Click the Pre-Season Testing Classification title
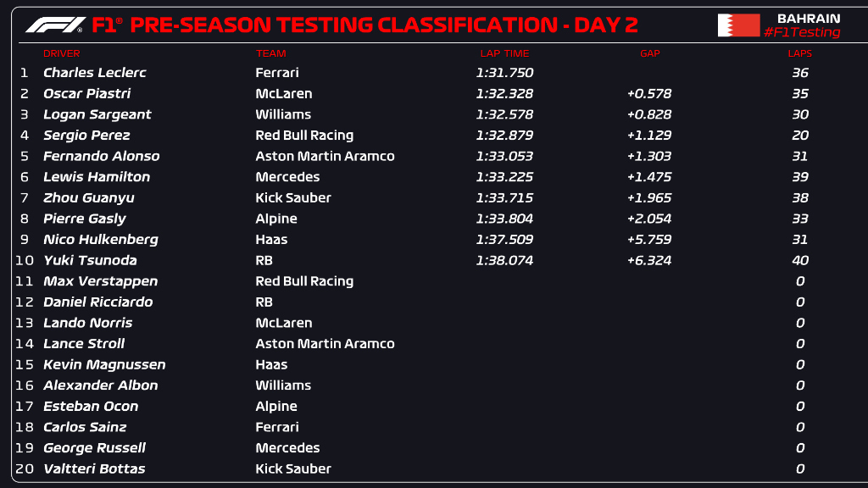Screen dimensions: 868x488 click(384, 25)
